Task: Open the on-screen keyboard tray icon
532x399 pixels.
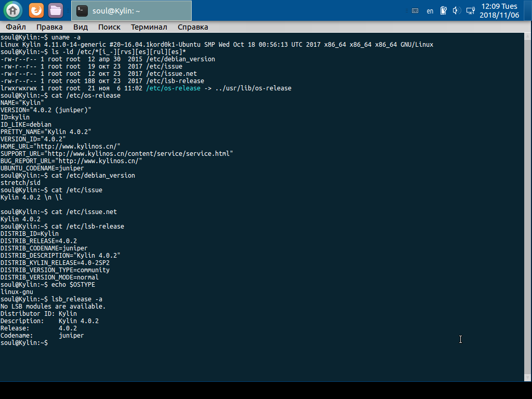Action: [415, 11]
